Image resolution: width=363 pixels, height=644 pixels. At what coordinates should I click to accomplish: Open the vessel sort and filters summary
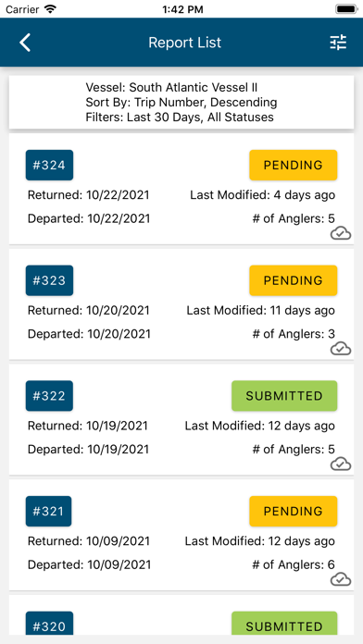(181, 103)
